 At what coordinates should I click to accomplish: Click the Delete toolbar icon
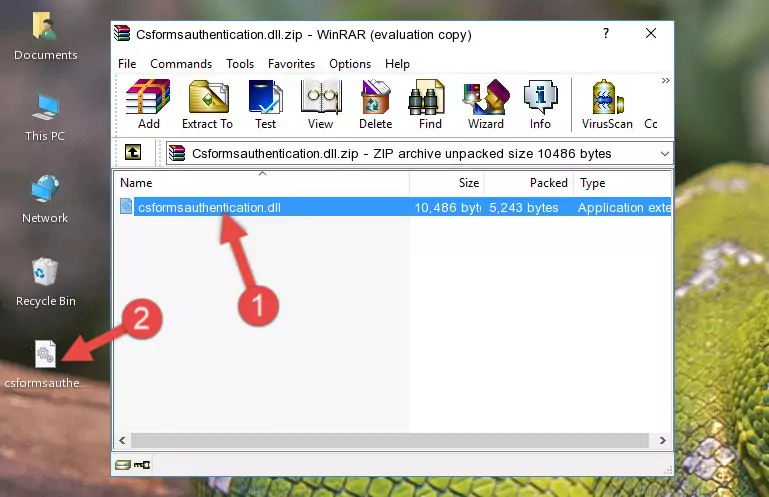(x=376, y=105)
